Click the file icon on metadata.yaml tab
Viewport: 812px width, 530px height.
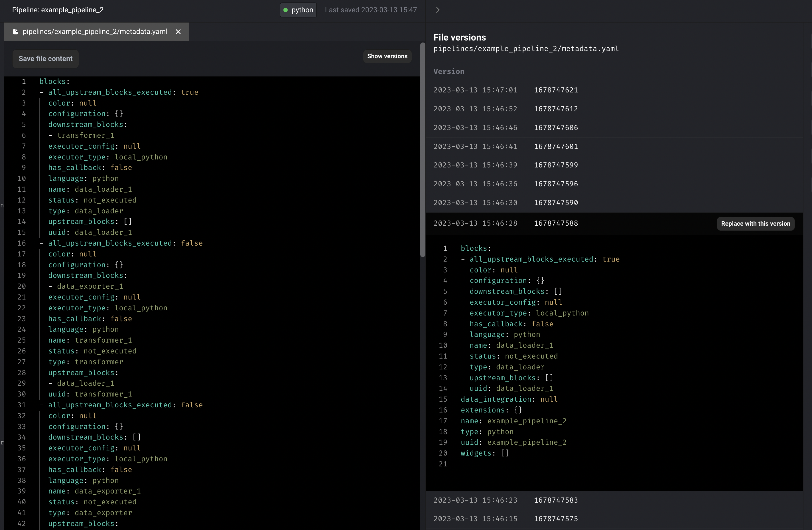click(x=15, y=32)
